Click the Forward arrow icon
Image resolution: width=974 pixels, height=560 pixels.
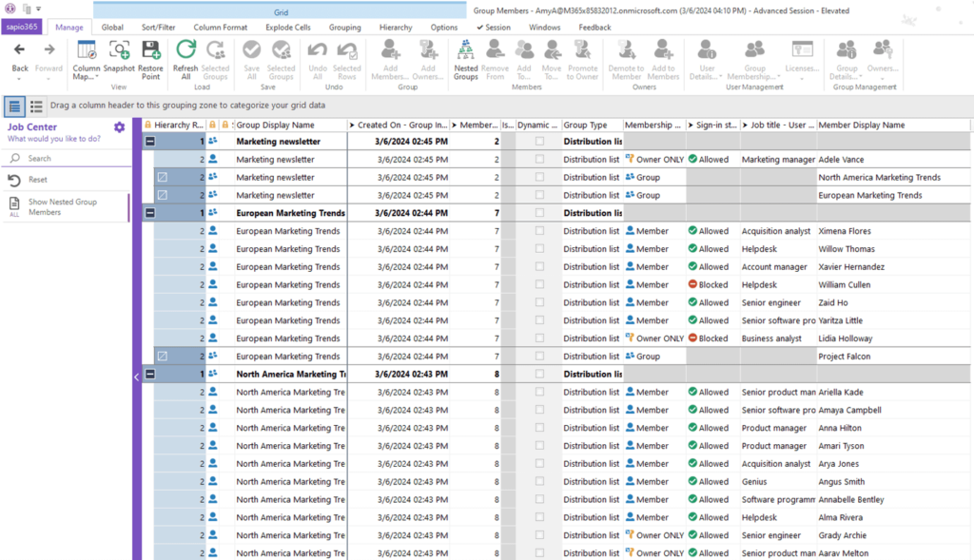tap(49, 49)
